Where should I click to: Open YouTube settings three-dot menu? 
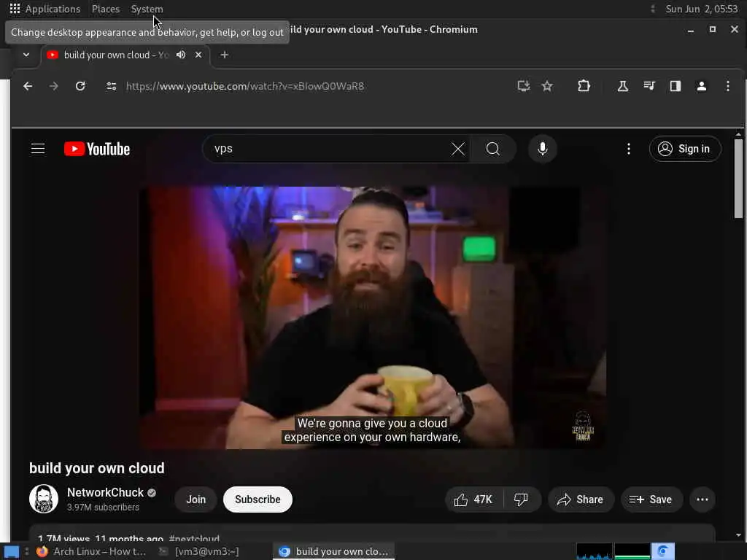click(x=628, y=149)
